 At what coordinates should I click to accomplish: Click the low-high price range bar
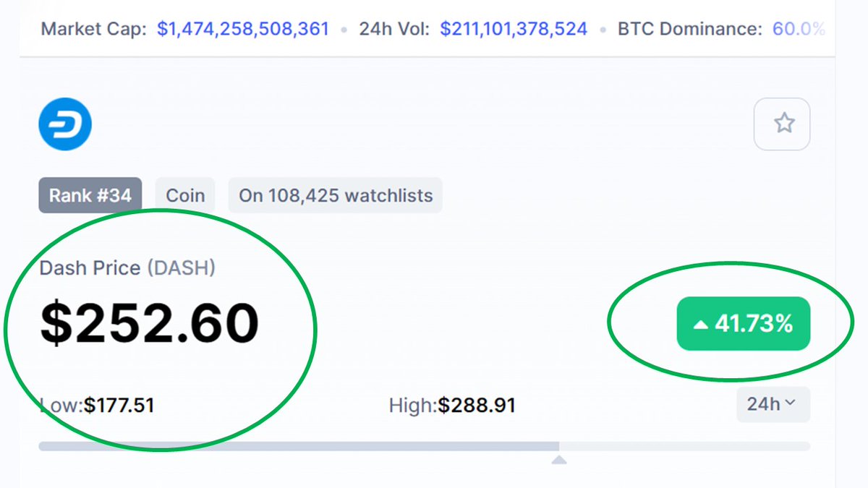pos(425,446)
